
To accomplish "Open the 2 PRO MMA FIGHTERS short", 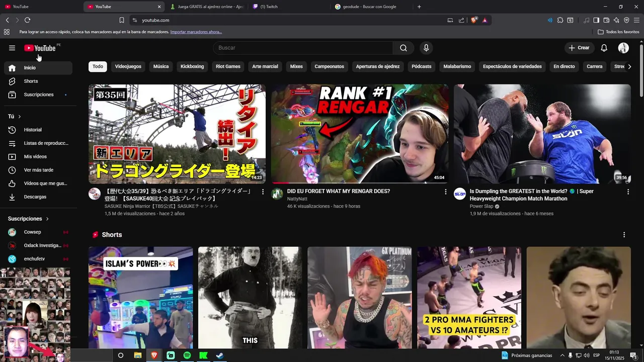I will point(469,297).
